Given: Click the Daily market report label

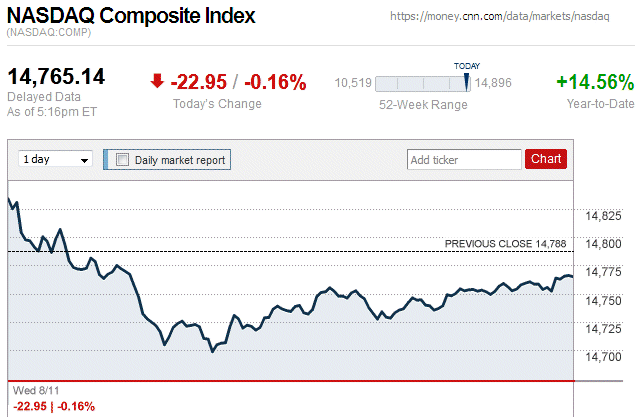Looking at the screenshot, I should point(180,160).
